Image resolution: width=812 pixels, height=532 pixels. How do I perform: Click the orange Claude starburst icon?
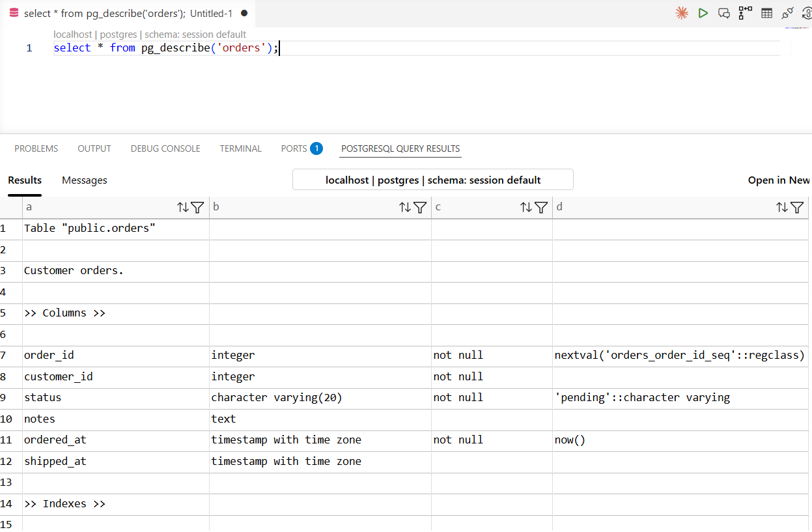682,13
